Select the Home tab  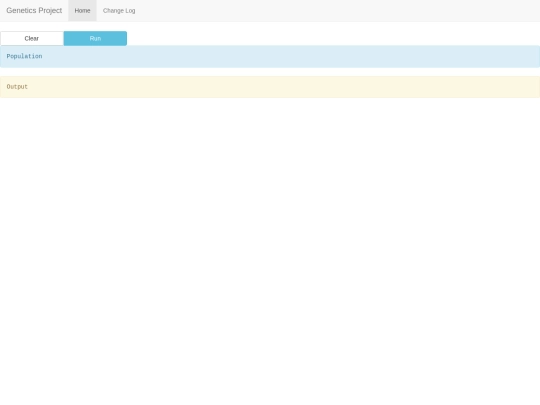pos(82,11)
